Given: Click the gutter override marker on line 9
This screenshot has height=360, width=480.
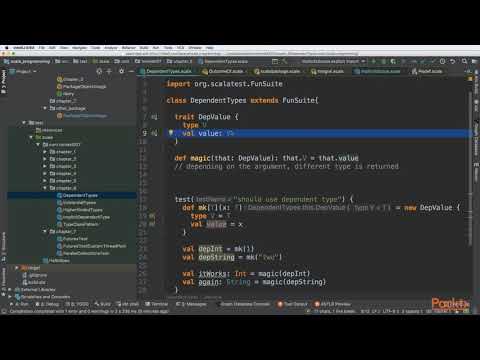Looking at the screenshot, I should [x=154, y=133].
